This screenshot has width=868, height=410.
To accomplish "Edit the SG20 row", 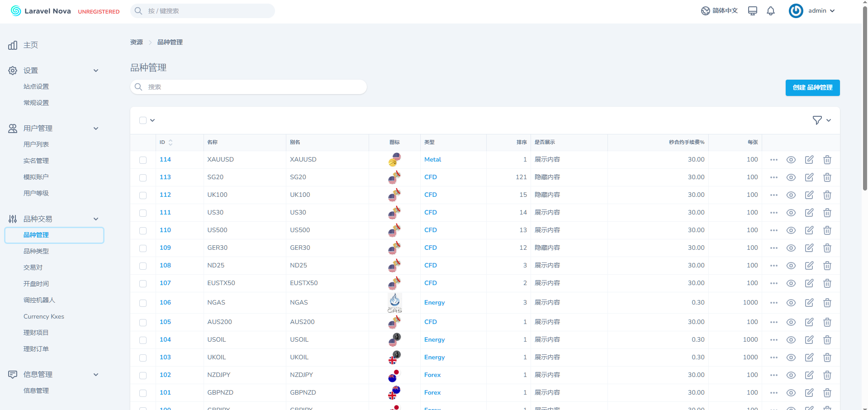I will pyautogui.click(x=809, y=177).
